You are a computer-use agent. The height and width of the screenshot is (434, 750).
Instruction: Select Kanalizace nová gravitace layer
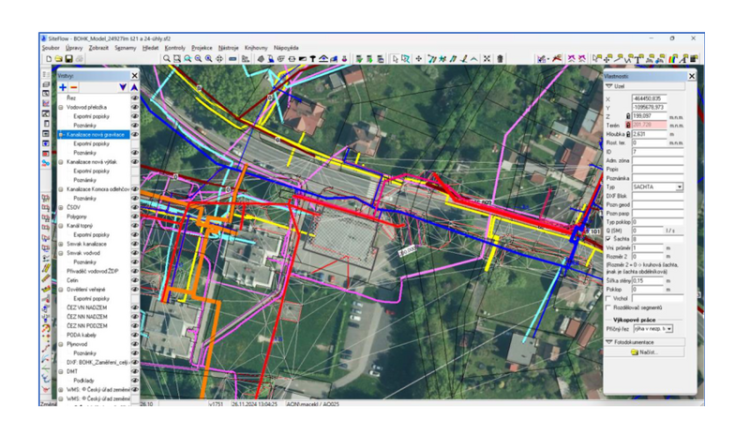point(95,134)
